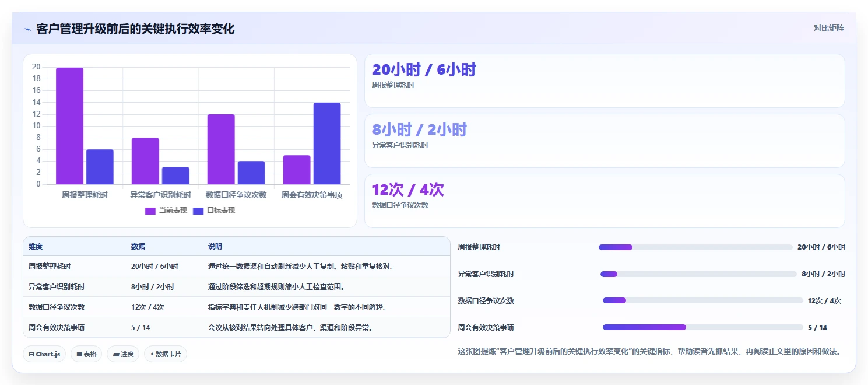Click the purple 周会有效决策事项 bar at 5

[297, 170]
